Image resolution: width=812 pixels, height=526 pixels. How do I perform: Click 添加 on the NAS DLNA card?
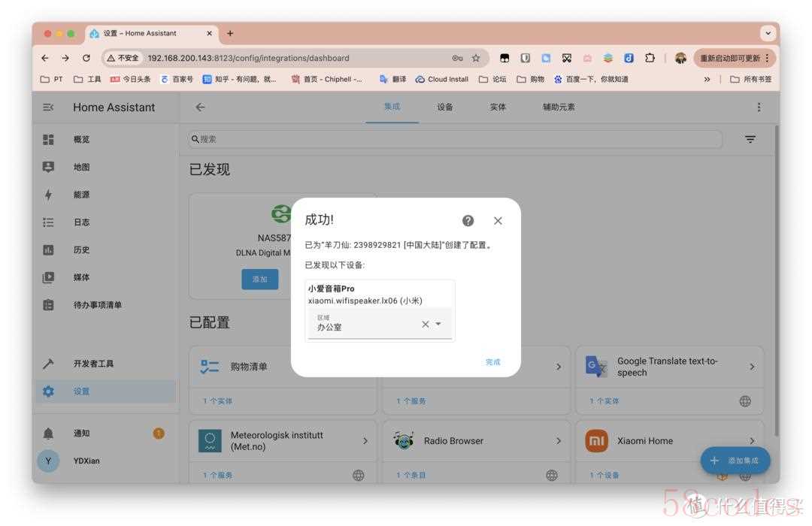point(260,279)
